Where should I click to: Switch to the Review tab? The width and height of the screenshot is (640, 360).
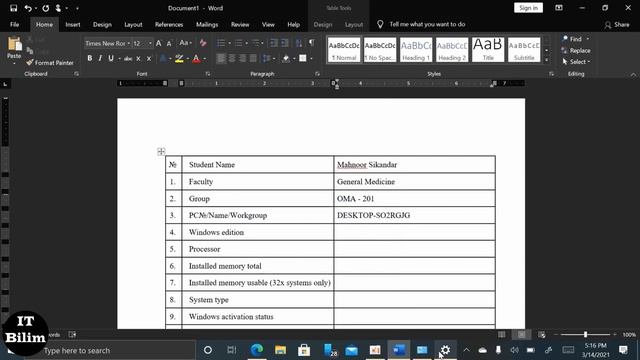[240, 24]
